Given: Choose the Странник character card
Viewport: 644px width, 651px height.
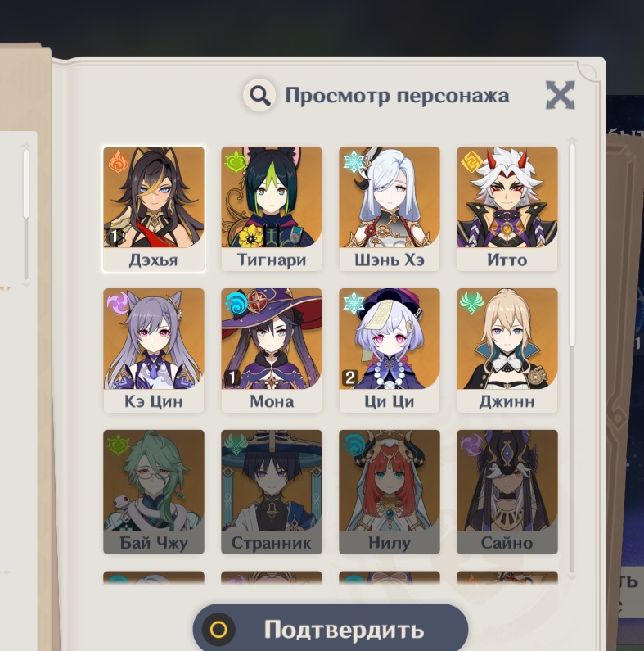Looking at the screenshot, I should pos(272,492).
